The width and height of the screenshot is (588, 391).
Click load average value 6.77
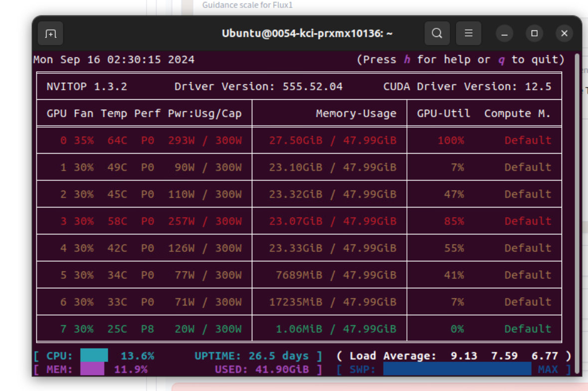545,356
